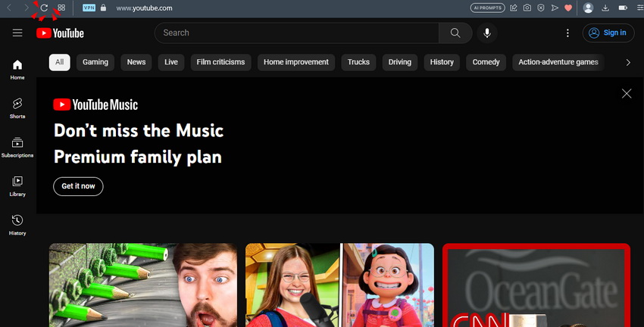Click inside the YouTube Search field
This screenshot has width=644, height=327.
pyautogui.click(x=296, y=33)
